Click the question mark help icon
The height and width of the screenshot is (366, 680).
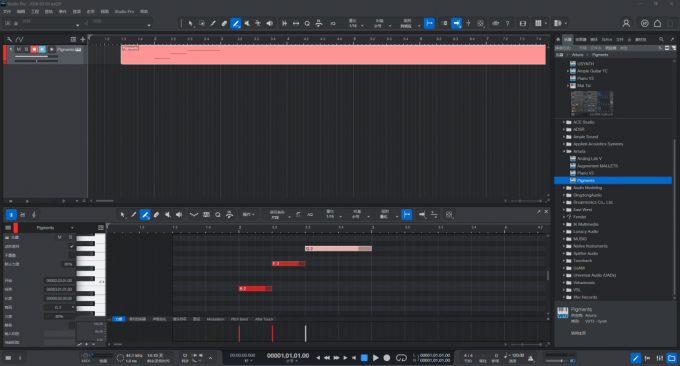[x=507, y=23]
